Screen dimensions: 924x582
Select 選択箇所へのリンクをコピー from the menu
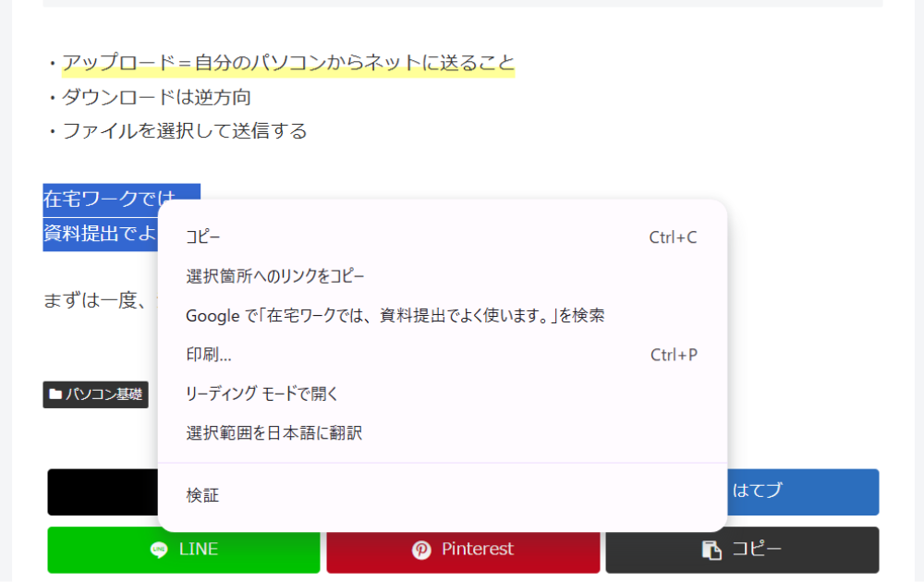275,276
